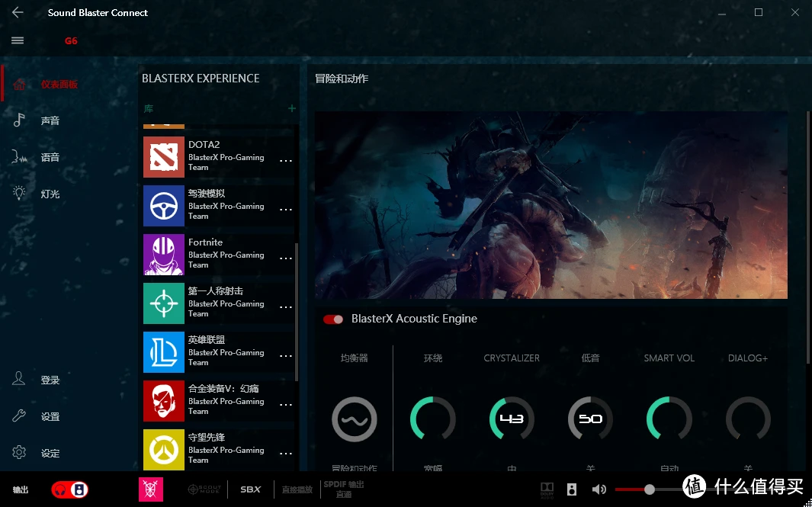This screenshot has height=507, width=812.
Task: Click the CRYSTALIZER dial showing 43
Action: click(x=512, y=419)
